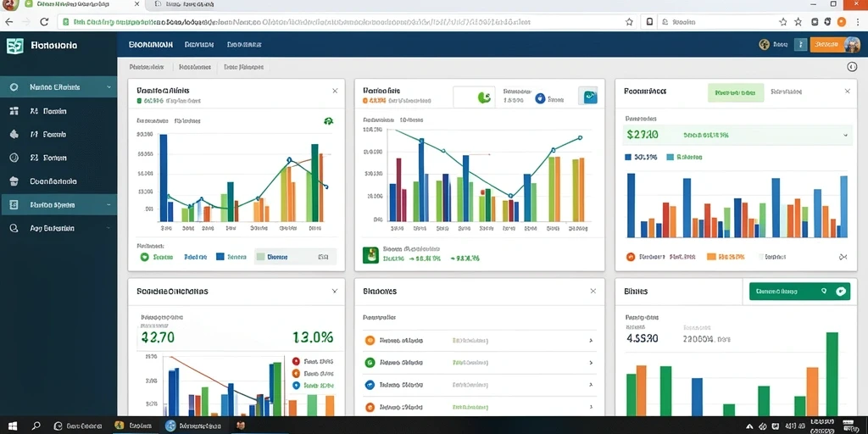Open the sidebar item with grid icon
Image resolution: width=868 pixels, height=434 pixels.
tap(58, 111)
